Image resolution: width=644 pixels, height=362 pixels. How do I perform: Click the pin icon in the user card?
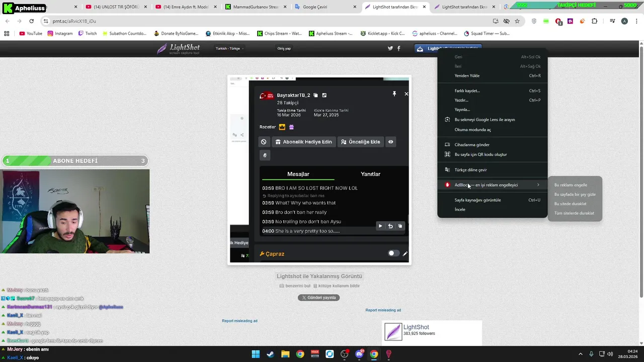point(394,94)
